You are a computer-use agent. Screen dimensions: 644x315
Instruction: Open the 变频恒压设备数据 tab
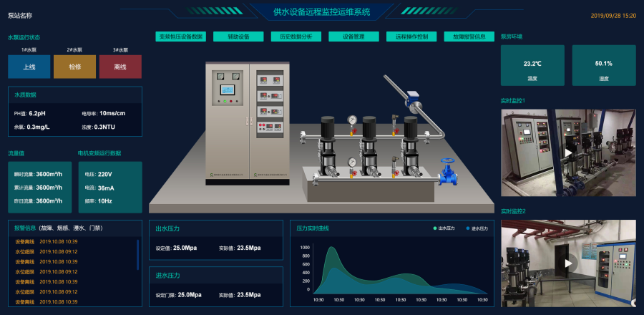coord(181,37)
